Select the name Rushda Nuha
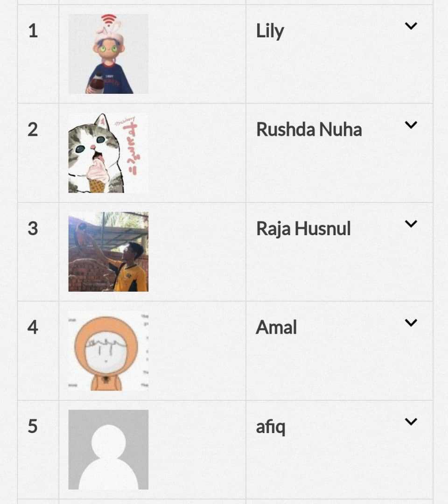 [309, 130]
